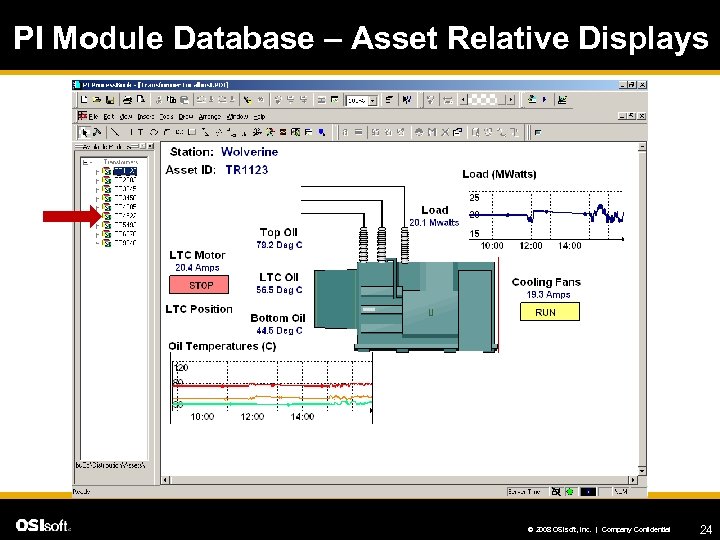Viewport: 720px width, 540px height.
Task: Click the Print icon in toolbar
Action: tap(128, 99)
